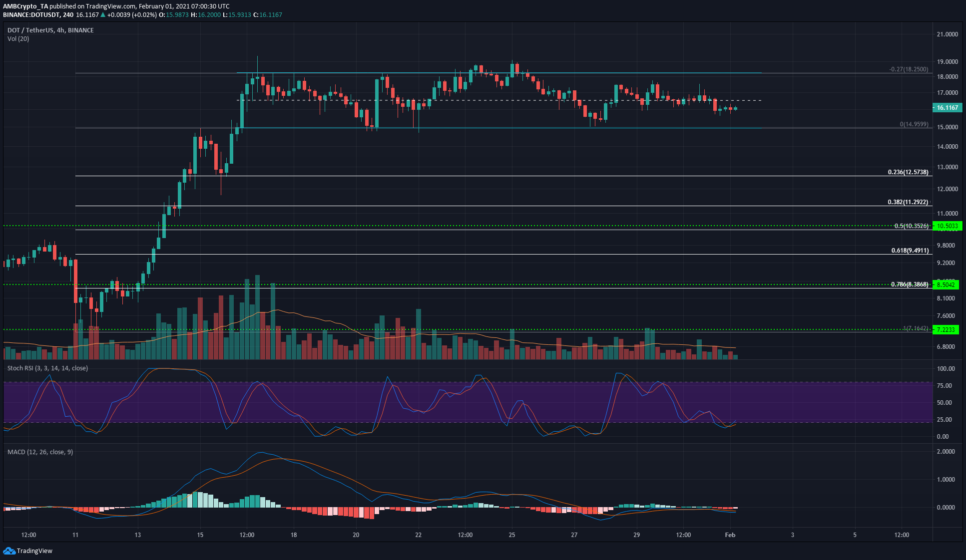Viewport: 966px width, 560px height.
Task: Click the green 8.5042 price tag
Action: 946,284
